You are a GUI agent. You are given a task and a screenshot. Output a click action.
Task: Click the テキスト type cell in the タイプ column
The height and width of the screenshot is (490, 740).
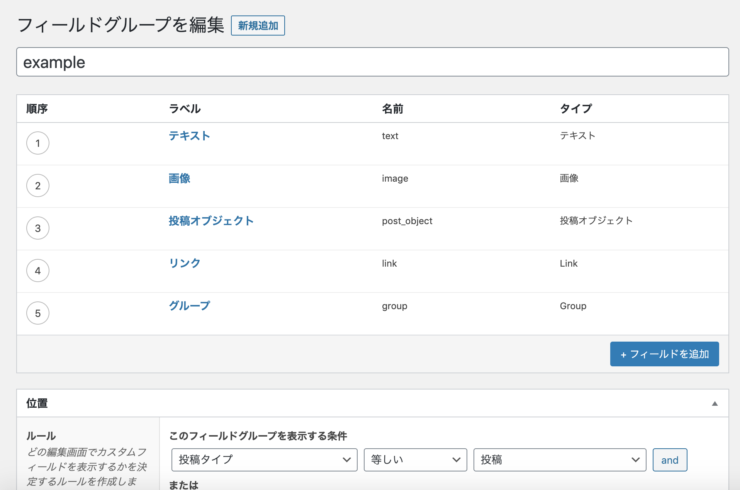[578, 136]
